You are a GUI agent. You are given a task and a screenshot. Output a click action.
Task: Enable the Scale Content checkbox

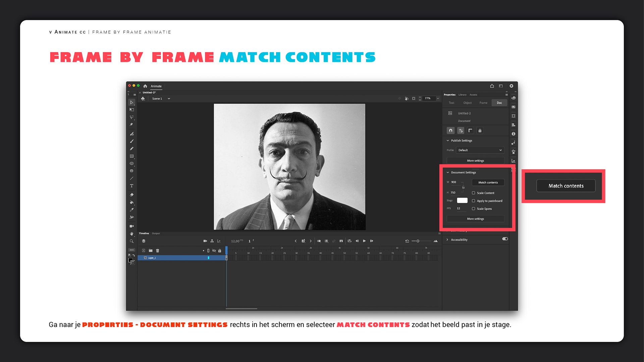(x=473, y=193)
